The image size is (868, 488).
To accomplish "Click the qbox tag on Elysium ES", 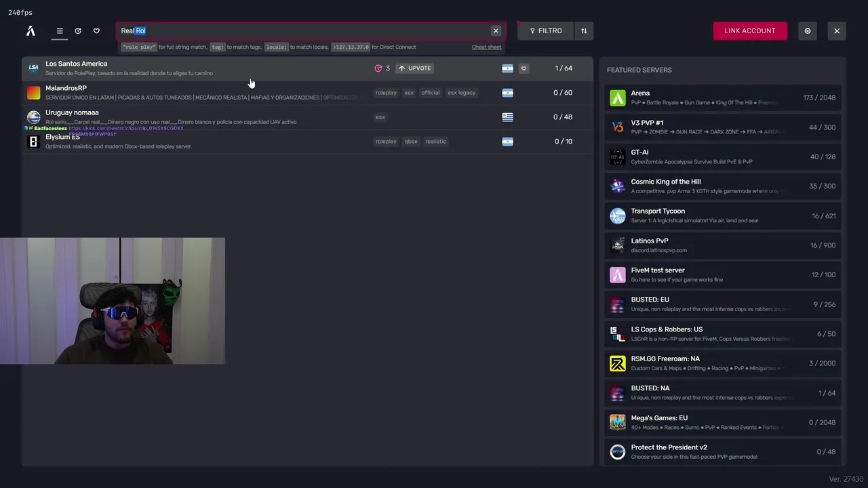I will click(411, 141).
